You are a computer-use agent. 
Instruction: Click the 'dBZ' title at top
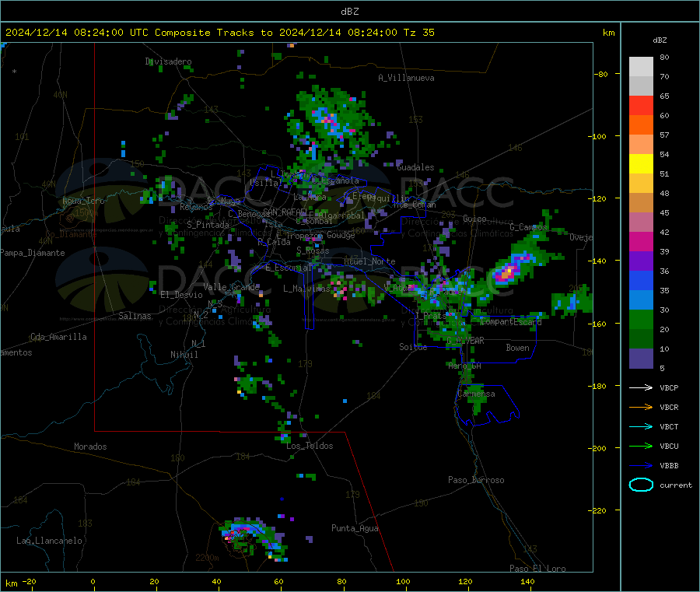tap(349, 12)
